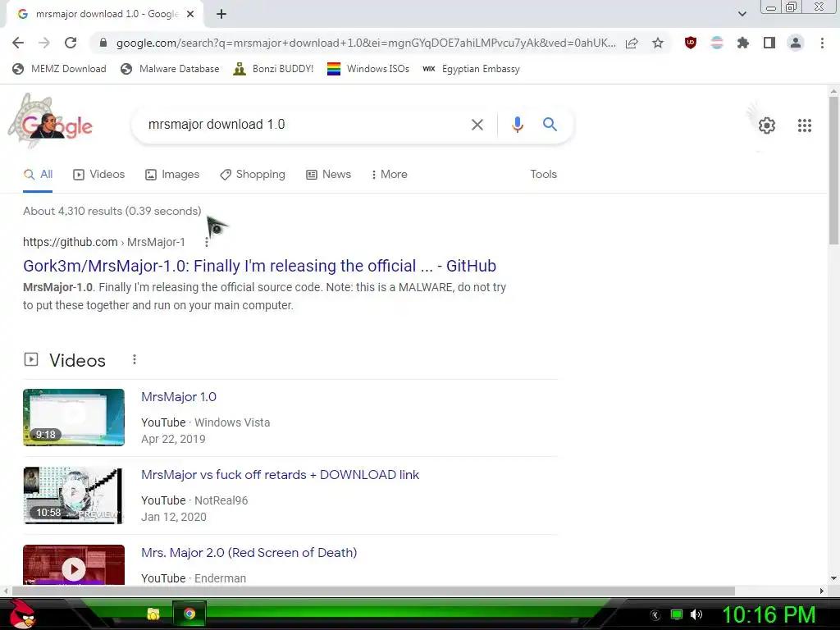Open the Angry Birds start button
The width and height of the screenshot is (840, 630).
click(22, 614)
